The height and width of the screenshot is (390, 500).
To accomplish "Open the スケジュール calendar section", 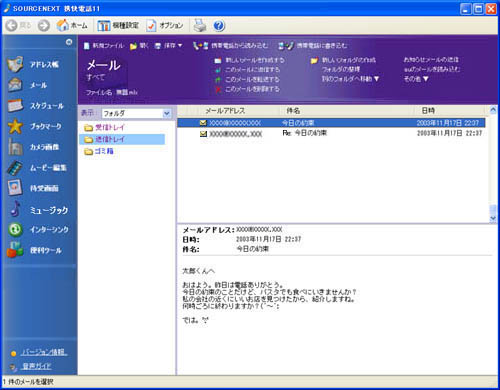I will point(36,106).
